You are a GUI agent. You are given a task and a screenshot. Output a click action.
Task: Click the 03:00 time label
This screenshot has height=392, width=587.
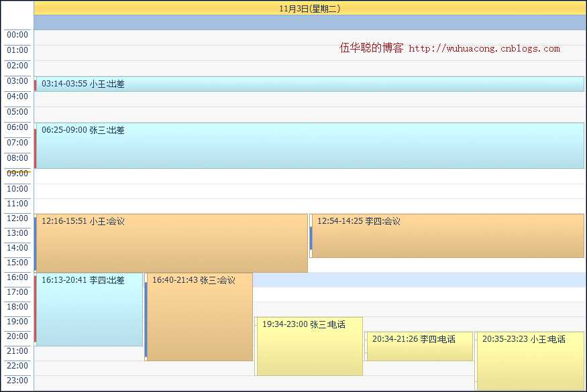[17, 81]
